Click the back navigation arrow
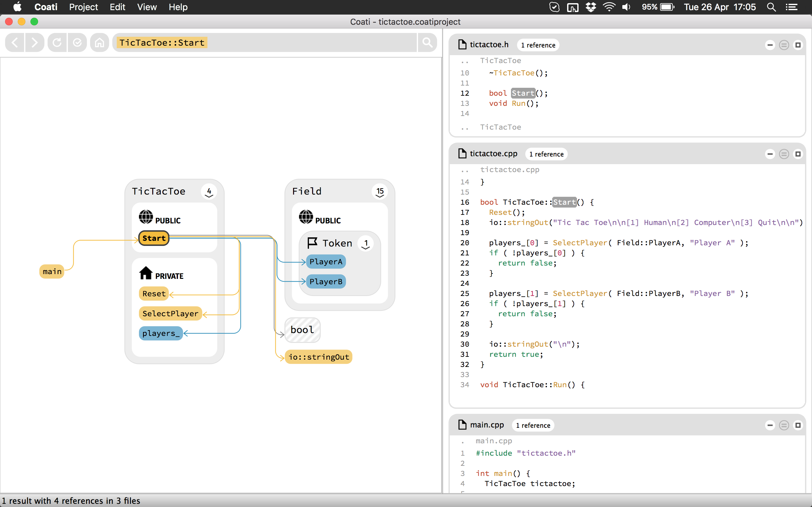This screenshot has width=812, height=507. (x=15, y=42)
